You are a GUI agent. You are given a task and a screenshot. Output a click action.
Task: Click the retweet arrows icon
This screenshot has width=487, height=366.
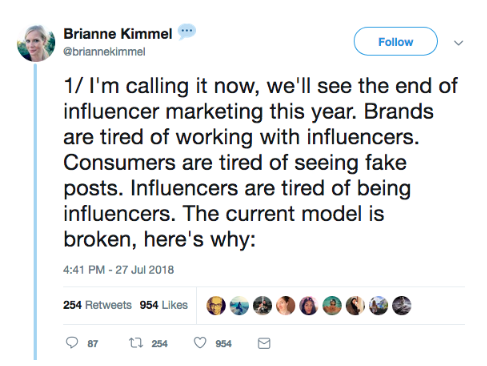click(x=136, y=343)
